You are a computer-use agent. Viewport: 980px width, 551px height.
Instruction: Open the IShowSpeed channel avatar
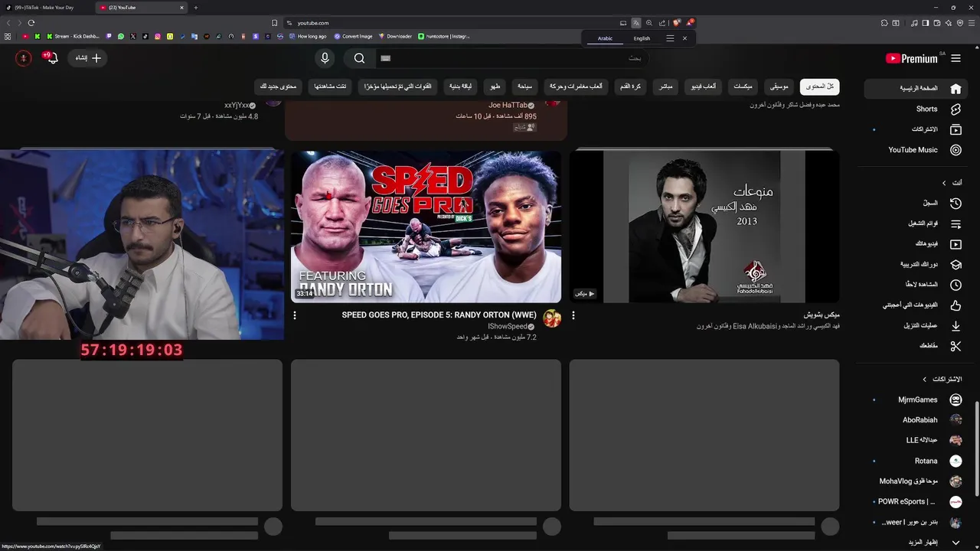pos(552,318)
